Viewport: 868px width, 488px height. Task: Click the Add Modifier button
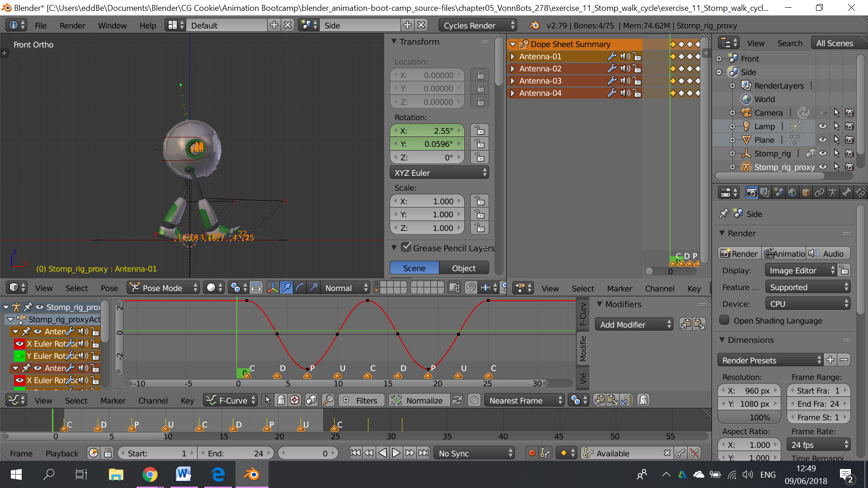634,324
